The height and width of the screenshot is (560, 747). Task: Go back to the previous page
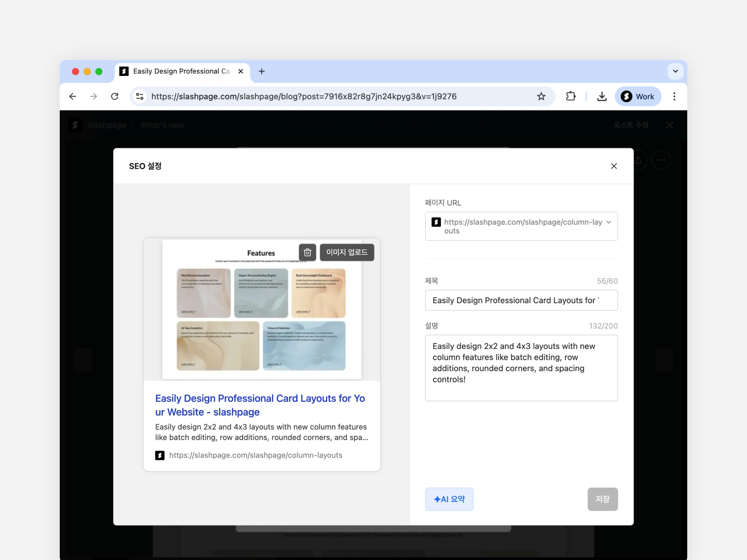click(x=73, y=96)
